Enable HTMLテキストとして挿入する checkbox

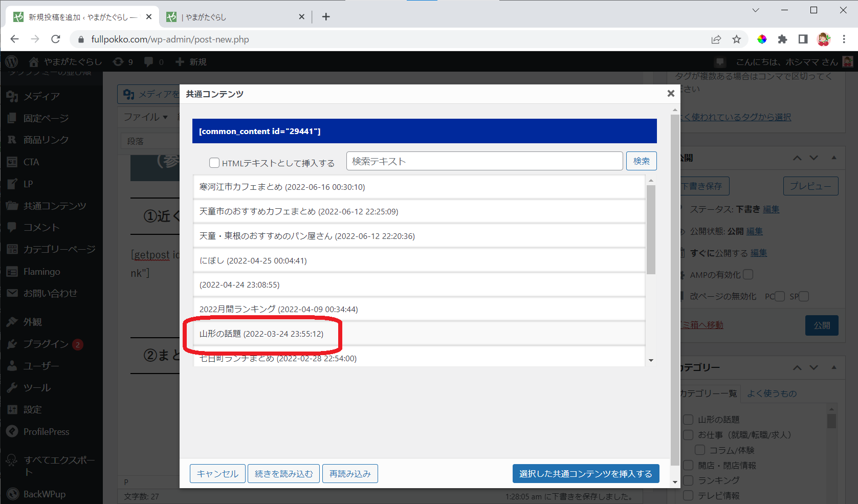[214, 163]
